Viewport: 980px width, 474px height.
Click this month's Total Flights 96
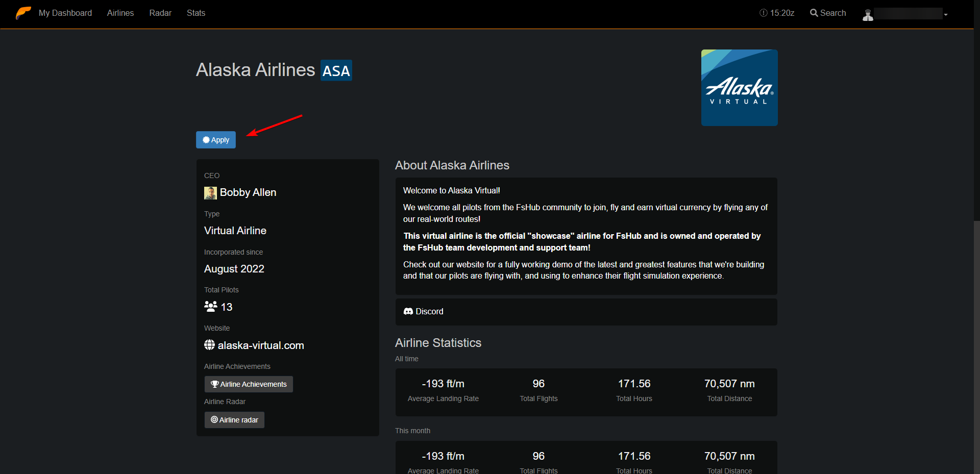(538, 456)
